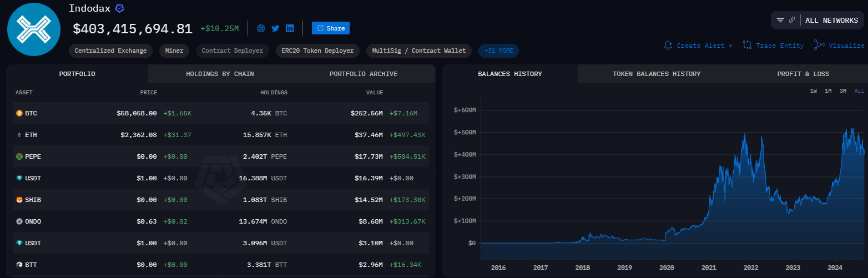The image size is (868, 278).
Task: Sort by the HOLDINGS column header
Action: tap(274, 92)
